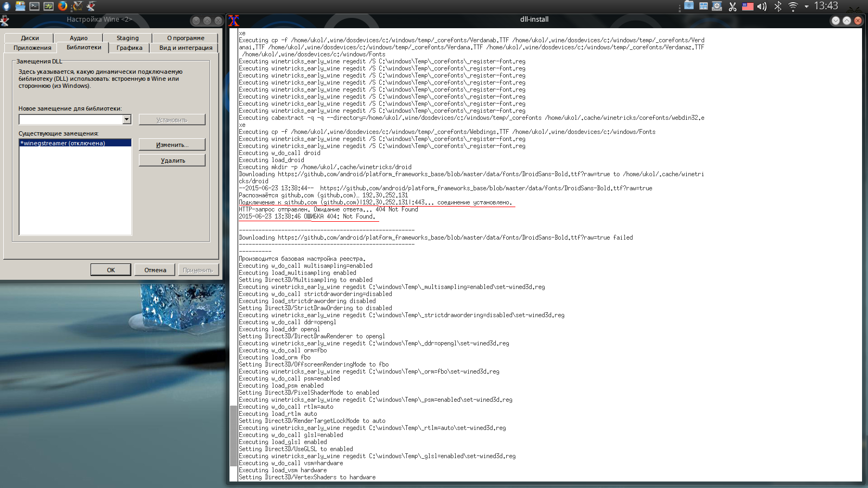Click 'Executing load_droid' terminal line
This screenshot has width=868, height=488.
click(x=271, y=160)
